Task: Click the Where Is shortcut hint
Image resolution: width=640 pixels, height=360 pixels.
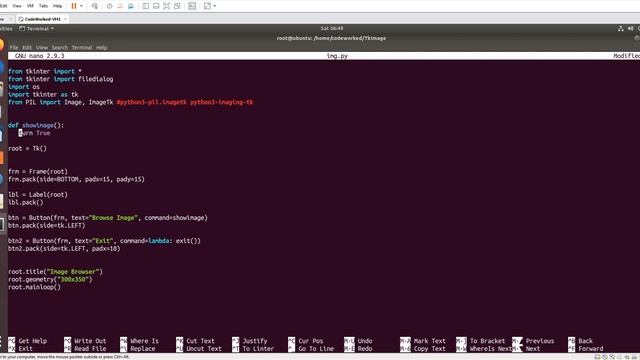Action: 140,341
